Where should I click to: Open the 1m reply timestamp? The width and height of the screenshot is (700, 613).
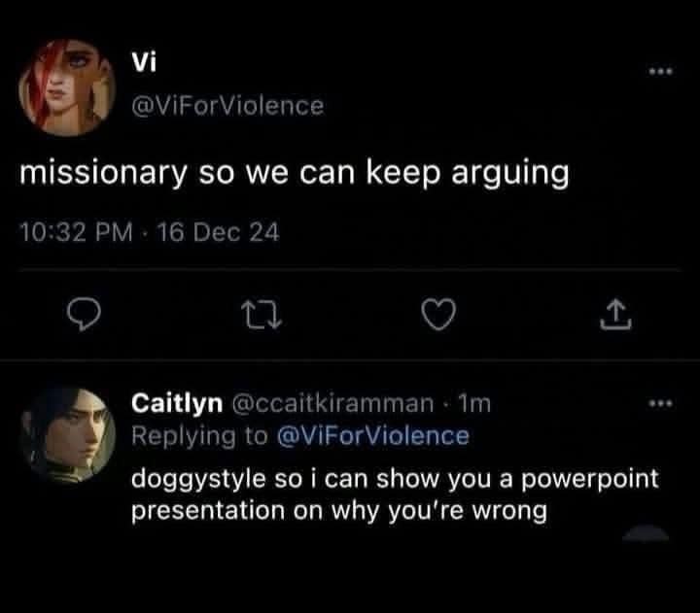click(x=474, y=404)
